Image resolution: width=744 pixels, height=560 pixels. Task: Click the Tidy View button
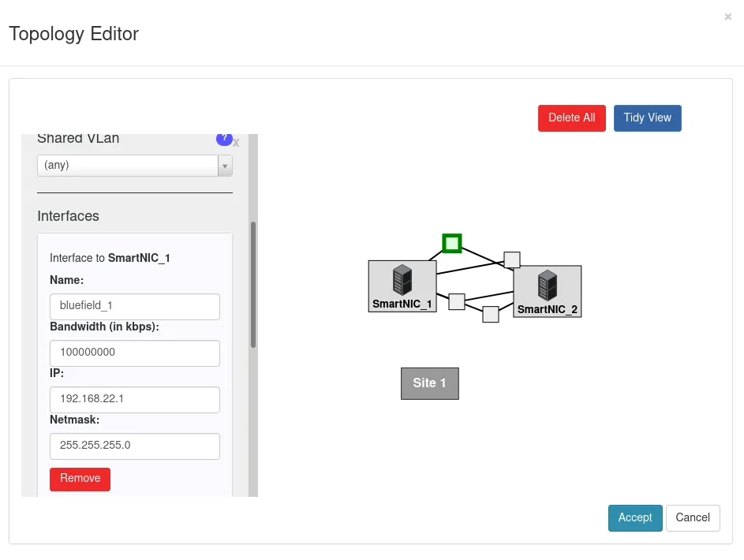[x=647, y=118]
